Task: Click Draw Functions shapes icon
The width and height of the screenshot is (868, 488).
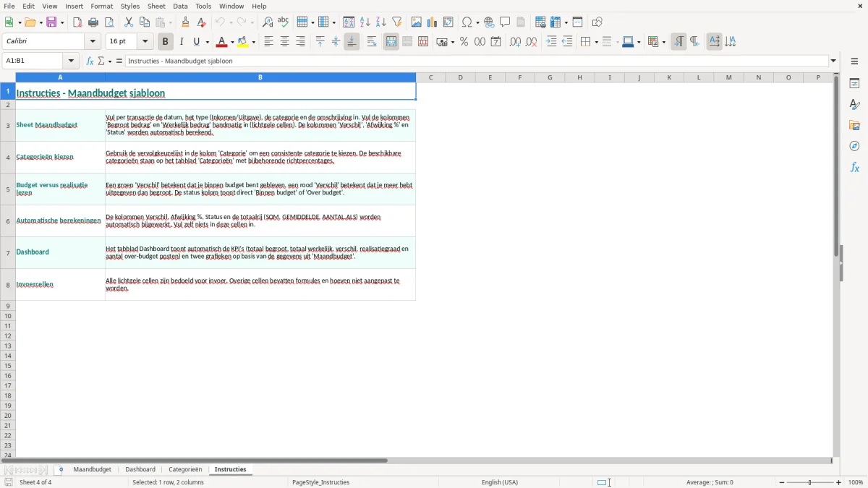Action: [597, 22]
